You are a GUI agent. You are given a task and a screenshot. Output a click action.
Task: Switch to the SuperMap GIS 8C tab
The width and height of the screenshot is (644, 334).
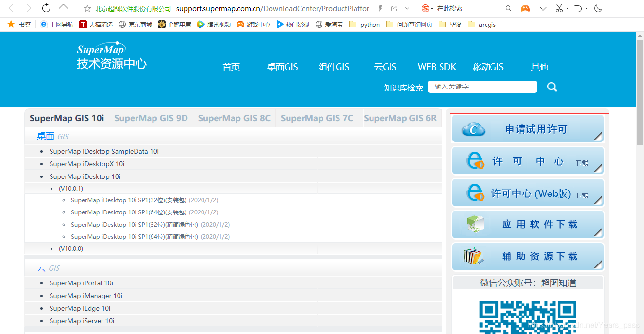[234, 118]
